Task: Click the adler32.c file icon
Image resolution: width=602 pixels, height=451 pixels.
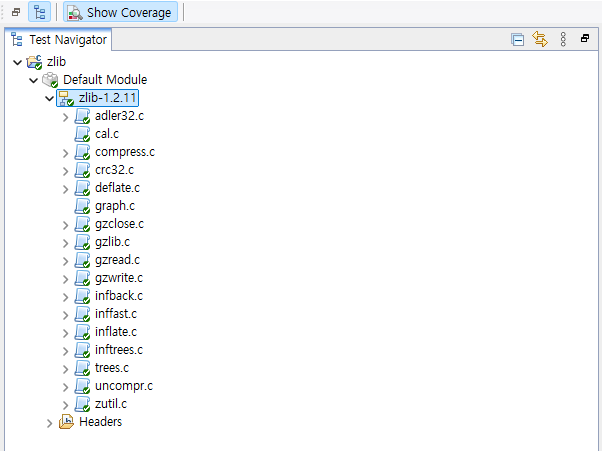Action: click(83, 116)
